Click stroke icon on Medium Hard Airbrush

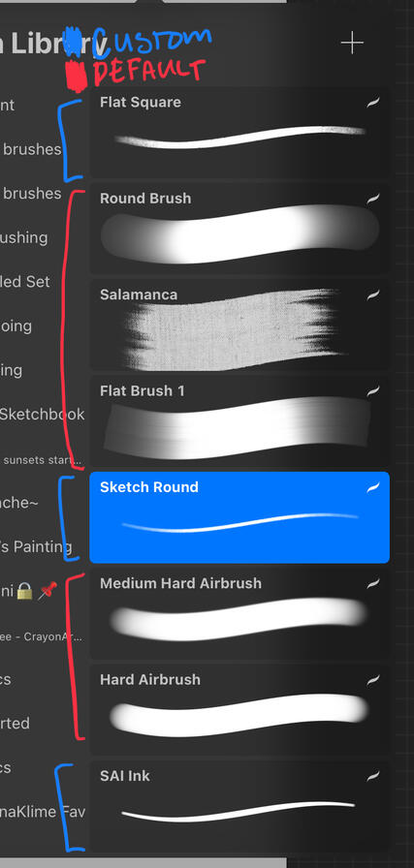373,583
